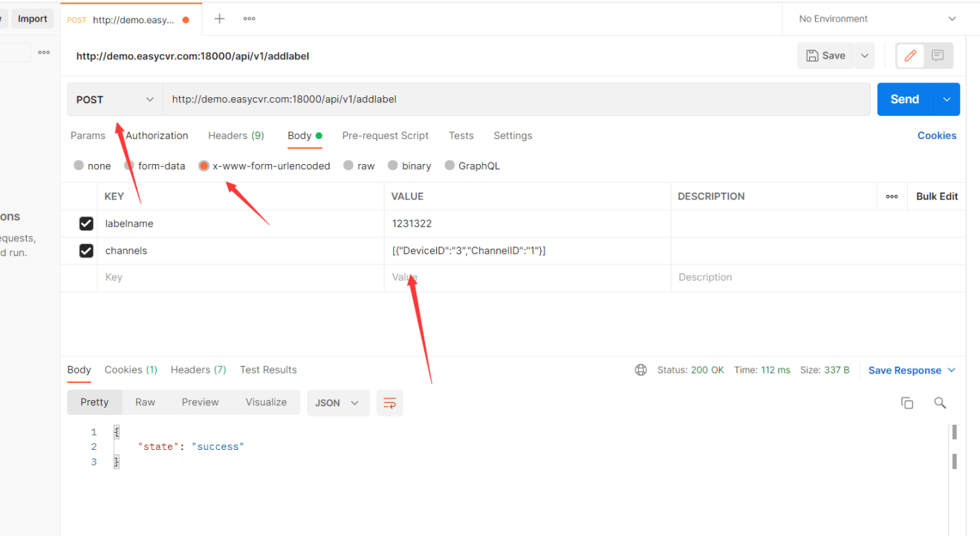Open the POST method dropdown
The image size is (980, 536).
click(x=115, y=99)
